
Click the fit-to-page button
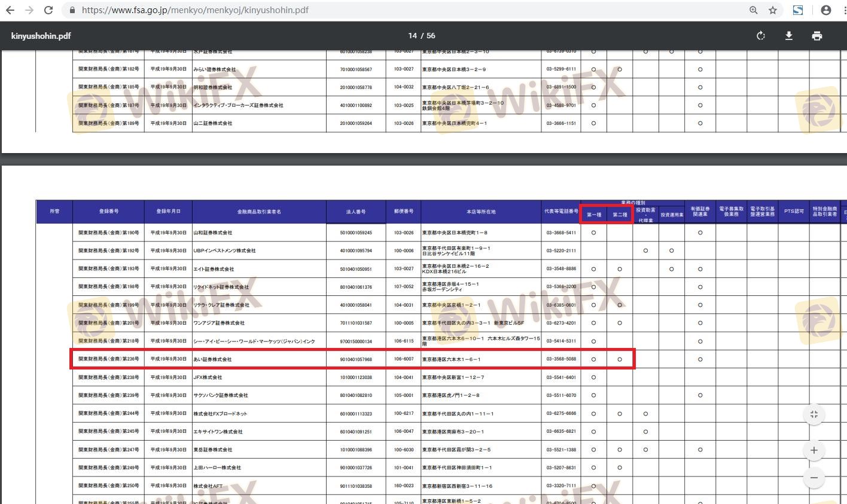[814, 414]
